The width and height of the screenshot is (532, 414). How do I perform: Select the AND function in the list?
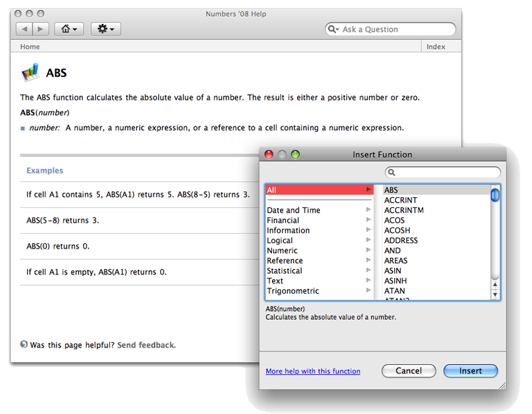click(437, 251)
